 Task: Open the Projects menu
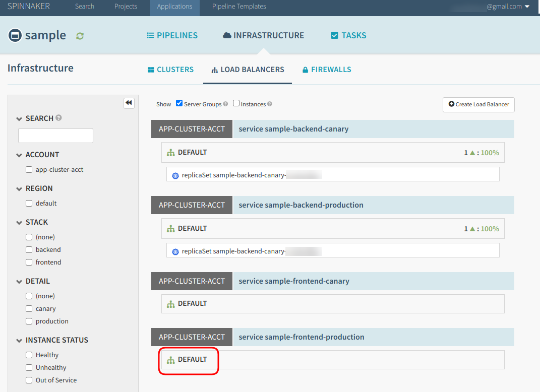point(126,7)
